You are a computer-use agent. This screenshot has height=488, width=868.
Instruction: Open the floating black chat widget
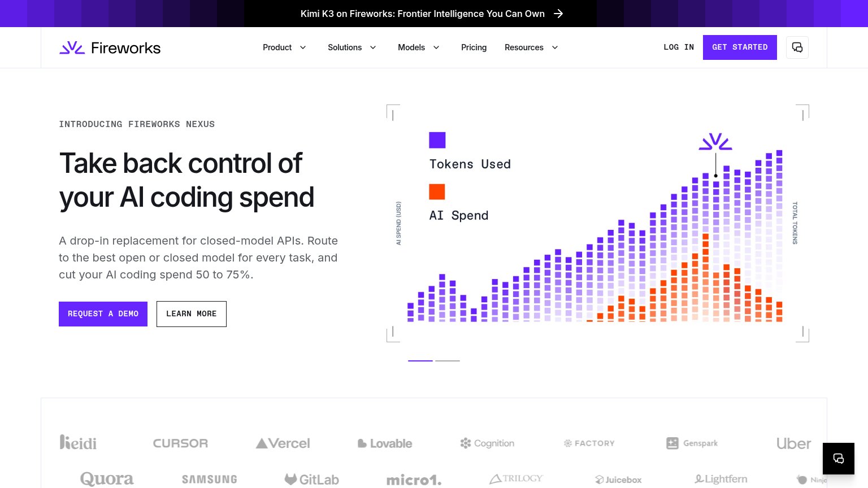839,459
